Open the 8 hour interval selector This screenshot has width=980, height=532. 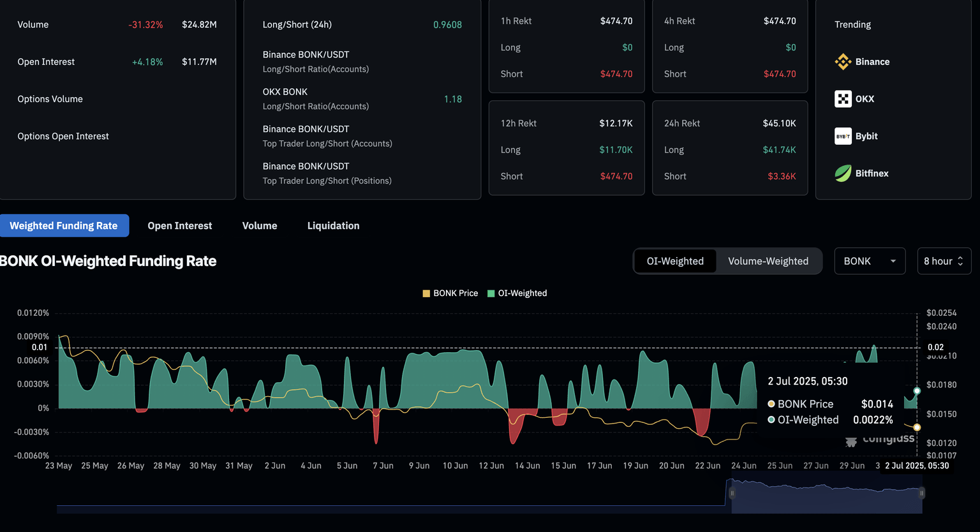(x=944, y=261)
